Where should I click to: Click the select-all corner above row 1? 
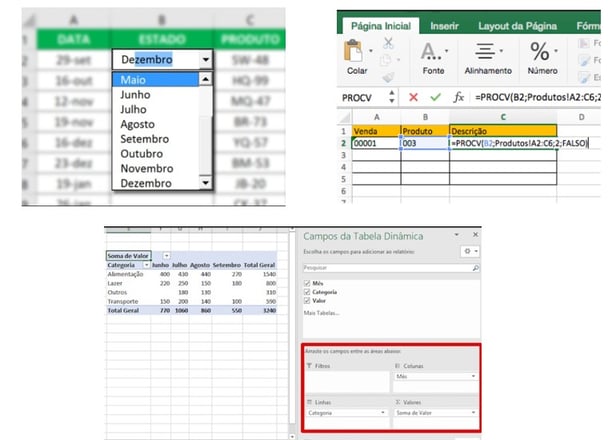(345, 117)
